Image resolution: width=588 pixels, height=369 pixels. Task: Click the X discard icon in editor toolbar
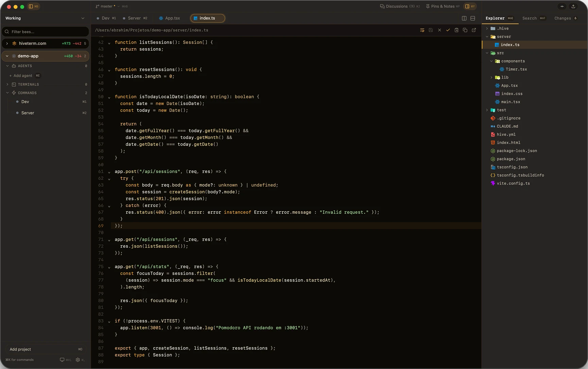pyautogui.click(x=439, y=30)
